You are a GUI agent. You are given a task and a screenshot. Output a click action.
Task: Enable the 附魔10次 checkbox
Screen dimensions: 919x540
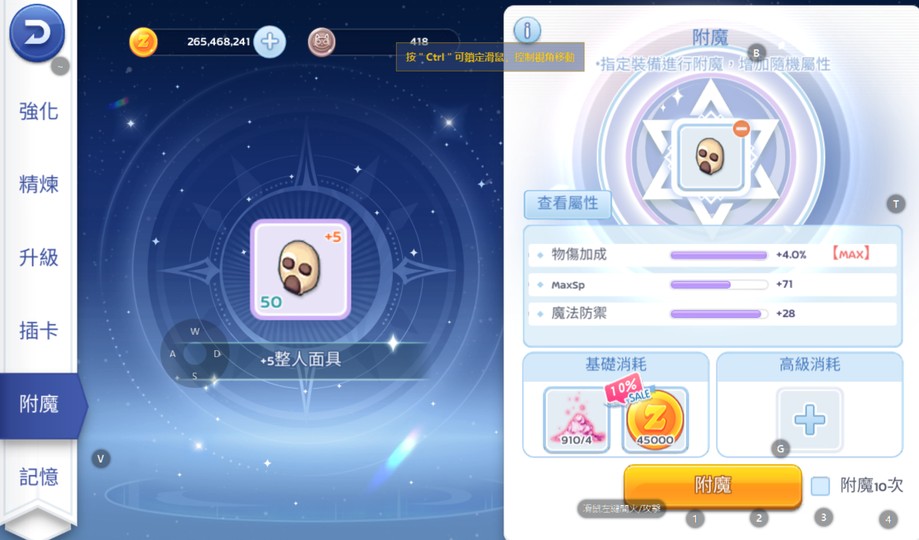[x=820, y=485]
